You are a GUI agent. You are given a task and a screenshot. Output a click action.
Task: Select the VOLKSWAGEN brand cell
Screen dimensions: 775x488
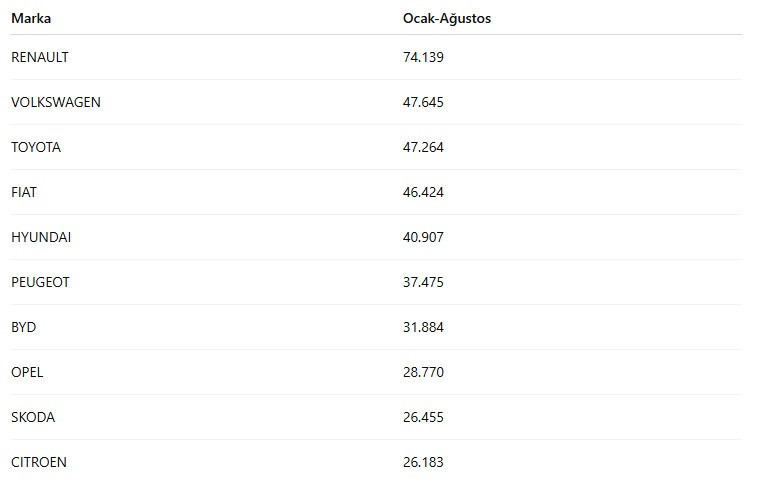click(x=56, y=102)
